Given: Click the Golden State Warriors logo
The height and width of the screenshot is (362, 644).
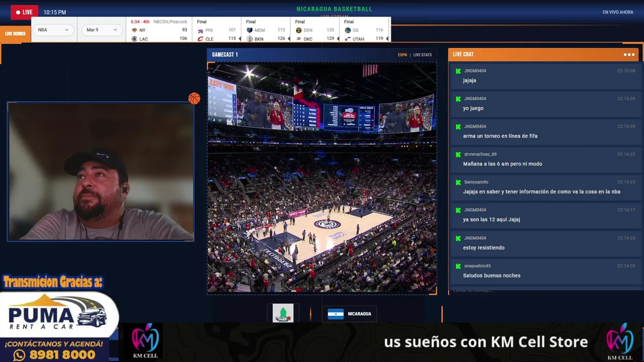Looking at the screenshot, I should point(348,30).
